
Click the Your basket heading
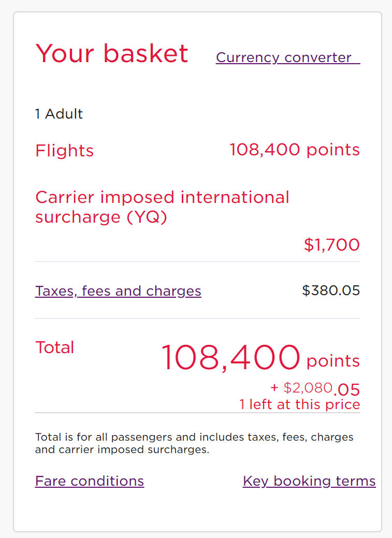click(x=112, y=54)
